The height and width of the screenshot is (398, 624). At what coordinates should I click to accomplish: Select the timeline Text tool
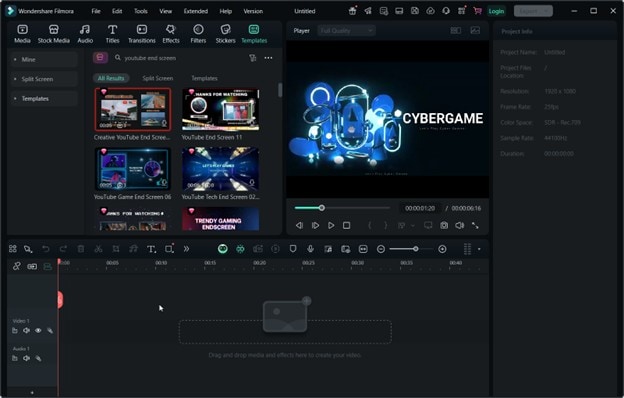coord(151,249)
